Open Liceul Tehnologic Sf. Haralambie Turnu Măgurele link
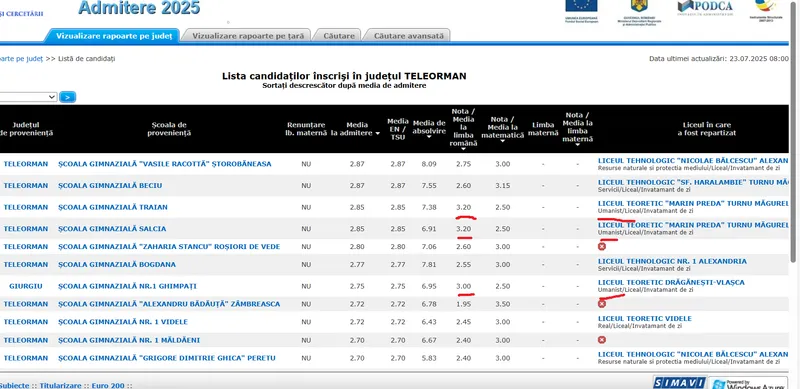 coord(693,182)
